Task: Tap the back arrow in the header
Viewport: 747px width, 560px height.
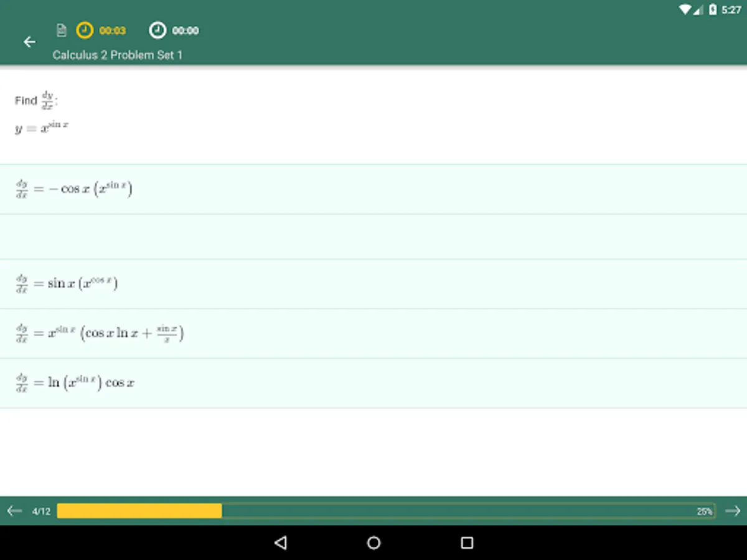Action: pyautogui.click(x=29, y=42)
